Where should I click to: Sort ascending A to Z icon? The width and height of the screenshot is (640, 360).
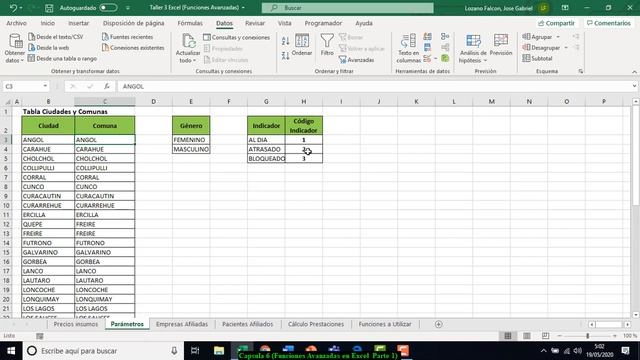click(x=285, y=40)
